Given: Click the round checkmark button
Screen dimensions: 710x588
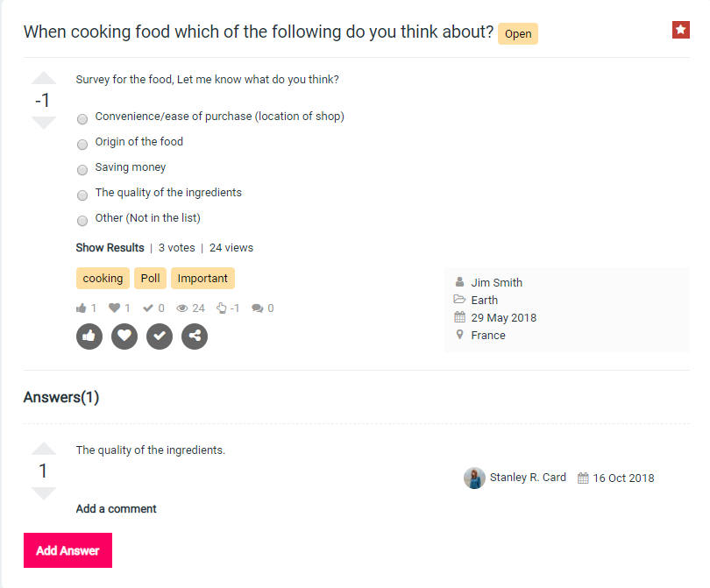Looking at the screenshot, I should 160,336.
